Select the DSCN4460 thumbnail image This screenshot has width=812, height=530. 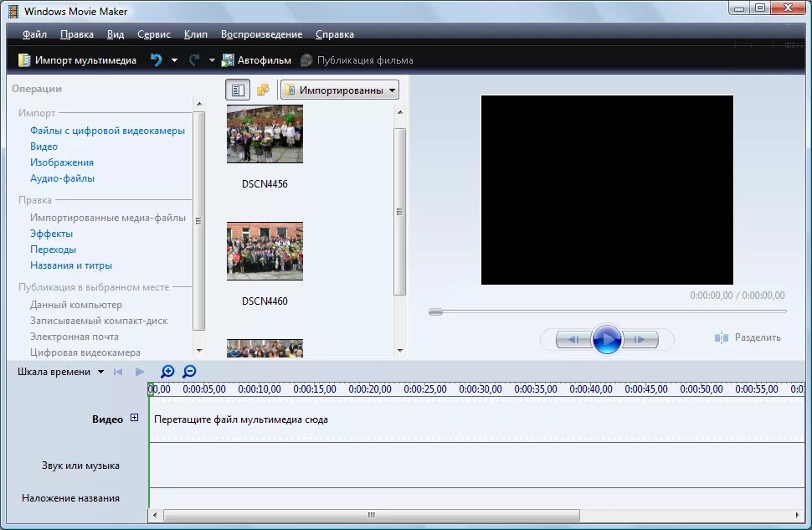(265, 251)
